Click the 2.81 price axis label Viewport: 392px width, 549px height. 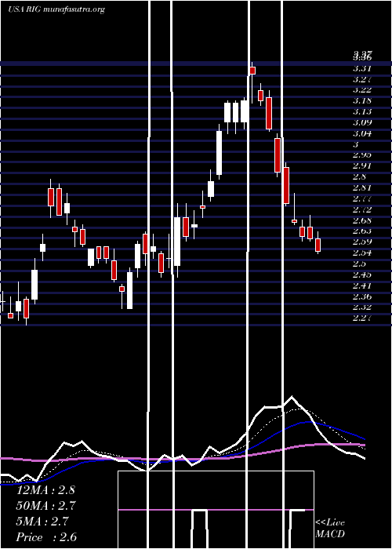pos(362,187)
